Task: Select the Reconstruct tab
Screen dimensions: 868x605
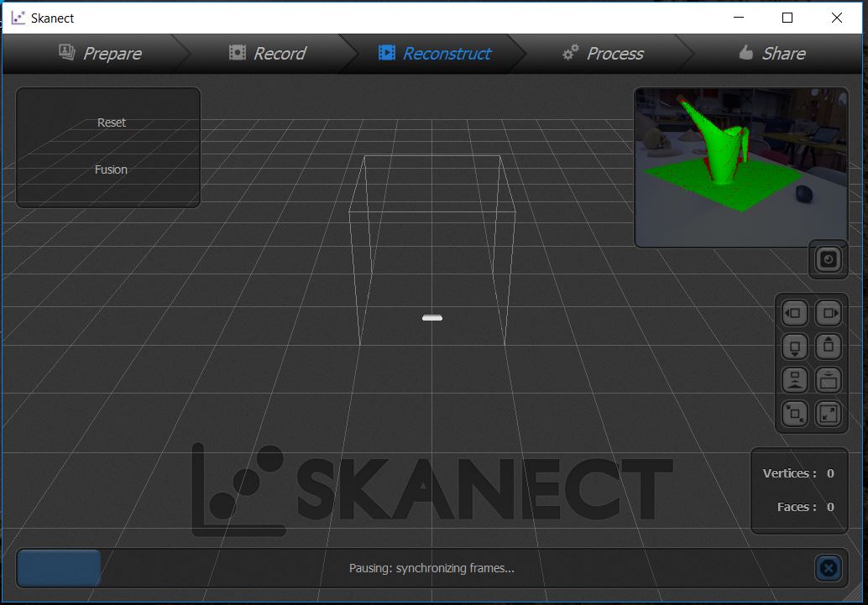Action: (x=435, y=53)
